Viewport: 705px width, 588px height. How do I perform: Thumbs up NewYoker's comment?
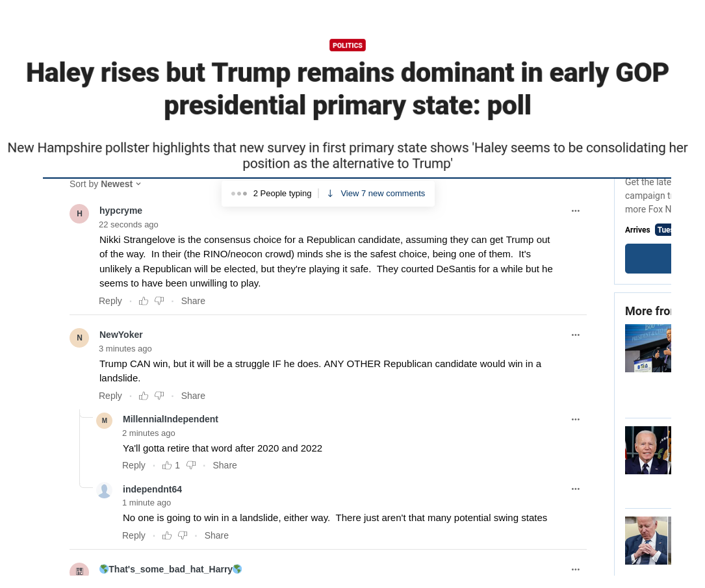coord(144,396)
